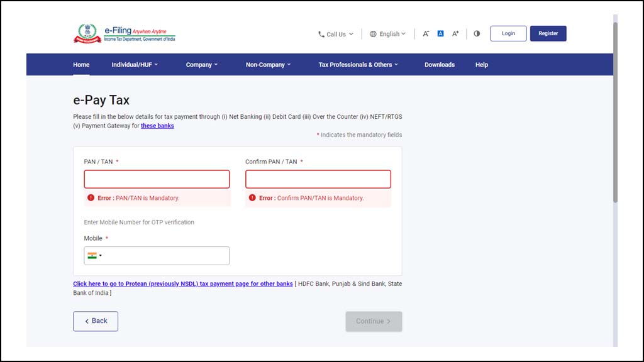
Task: Focus the PAN / TAN input field
Action: pyautogui.click(x=157, y=179)
